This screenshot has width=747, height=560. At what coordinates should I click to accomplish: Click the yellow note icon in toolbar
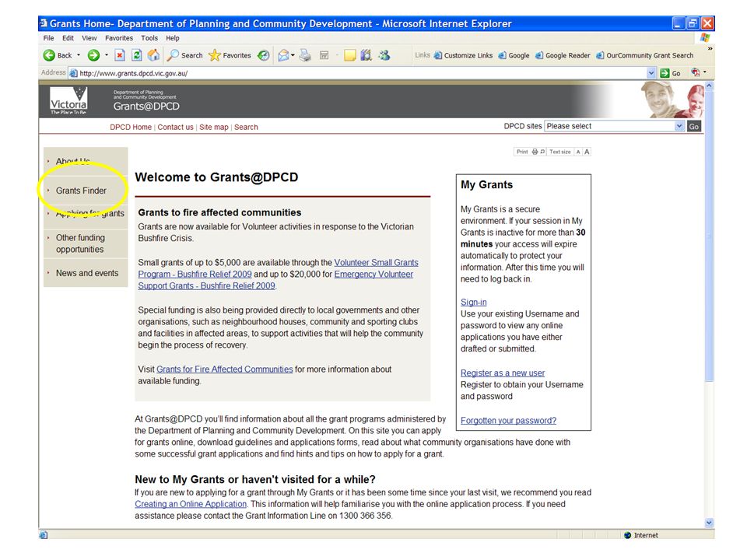point(350,56)
